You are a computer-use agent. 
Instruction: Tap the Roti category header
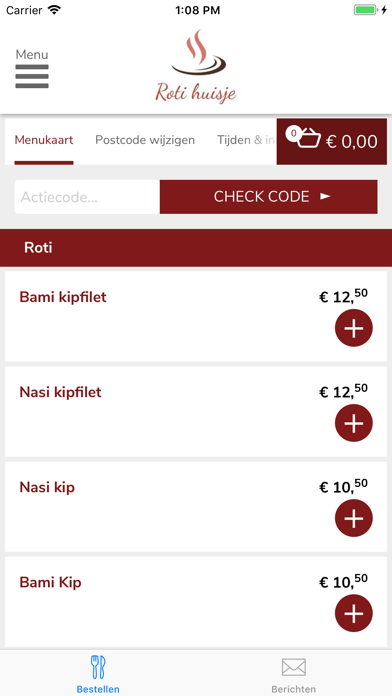[x=196, y=248]
